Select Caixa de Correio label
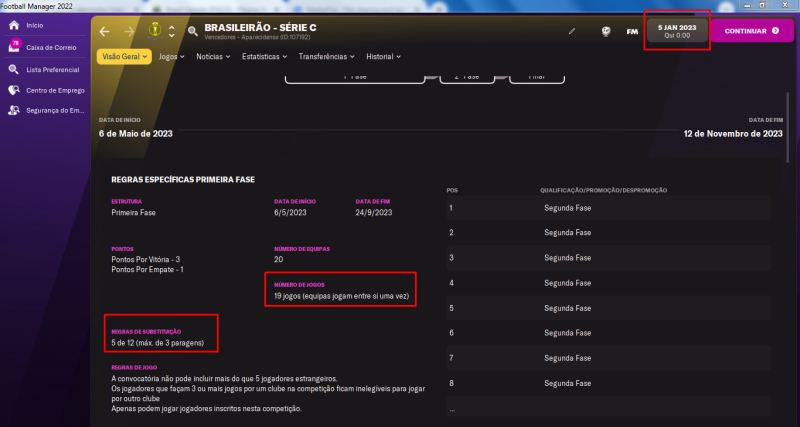 [52, 47]
